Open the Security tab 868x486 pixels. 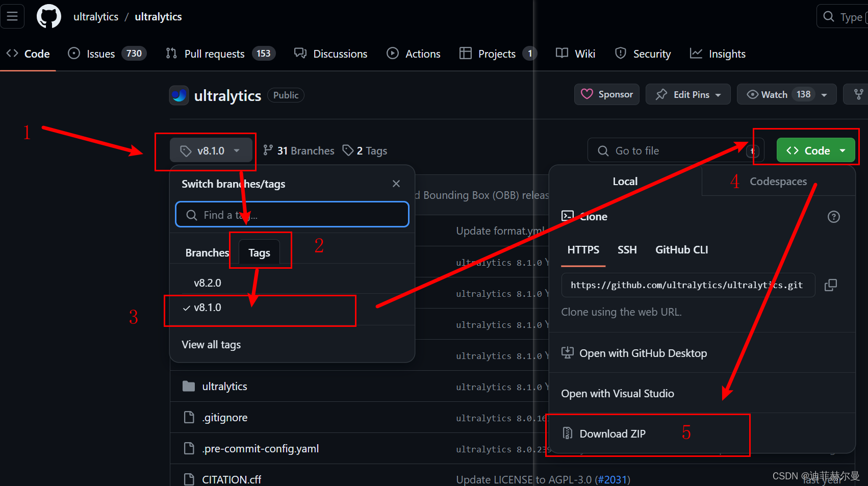tap(643, 54)
